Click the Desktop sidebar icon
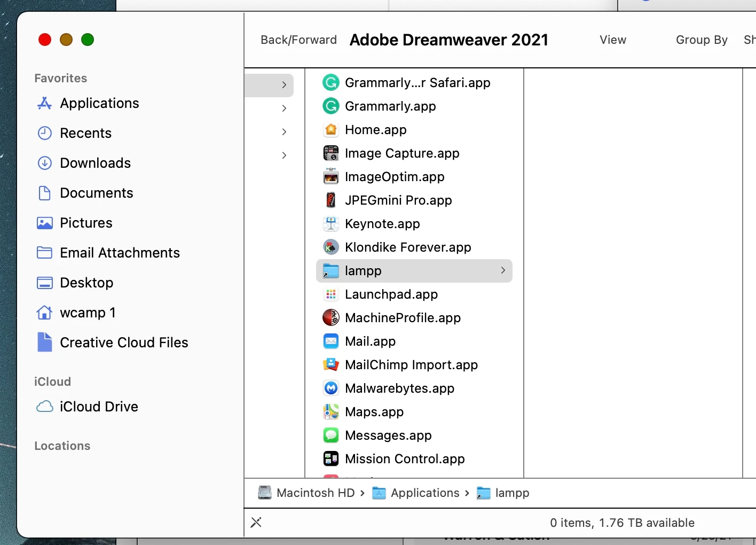The width and height of the screenshot is (756, 545). click(x=45, y=283)
